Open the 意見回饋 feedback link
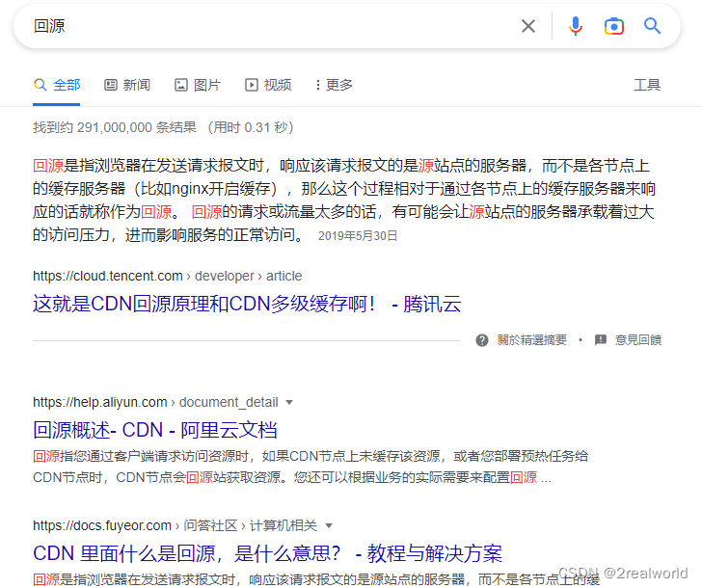 [x=638, y=340]
